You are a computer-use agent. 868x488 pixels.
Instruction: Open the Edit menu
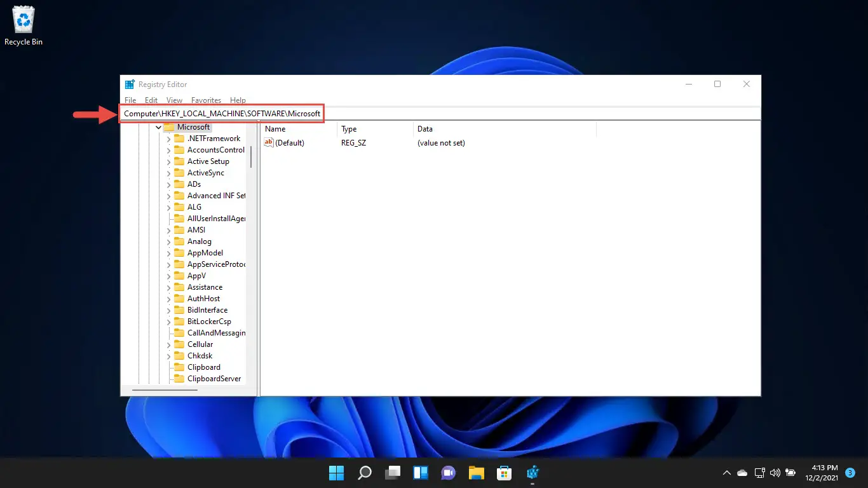point(151,100)
